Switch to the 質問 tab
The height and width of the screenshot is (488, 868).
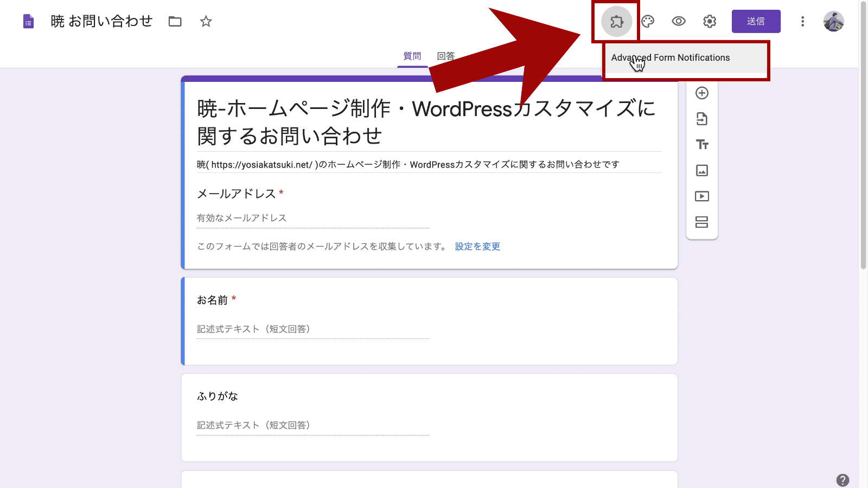pos(412,56)
